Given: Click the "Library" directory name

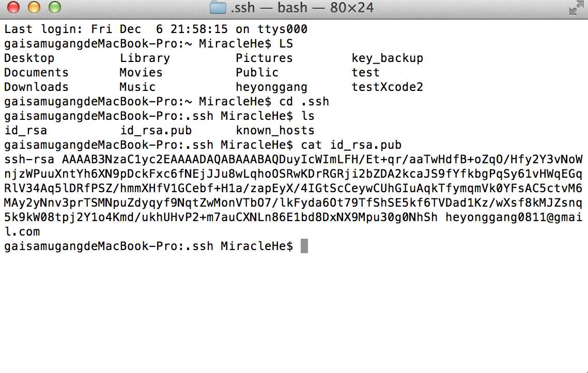Looking at the screenshot, I should coord(145,58).
